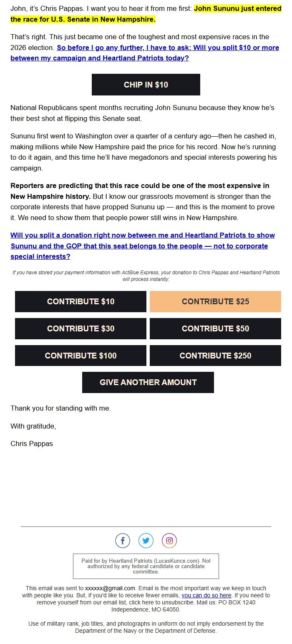Viewport: 292px width, 644px height.
Task: Click the Chris Pappas signature
Action: [32, 444]
